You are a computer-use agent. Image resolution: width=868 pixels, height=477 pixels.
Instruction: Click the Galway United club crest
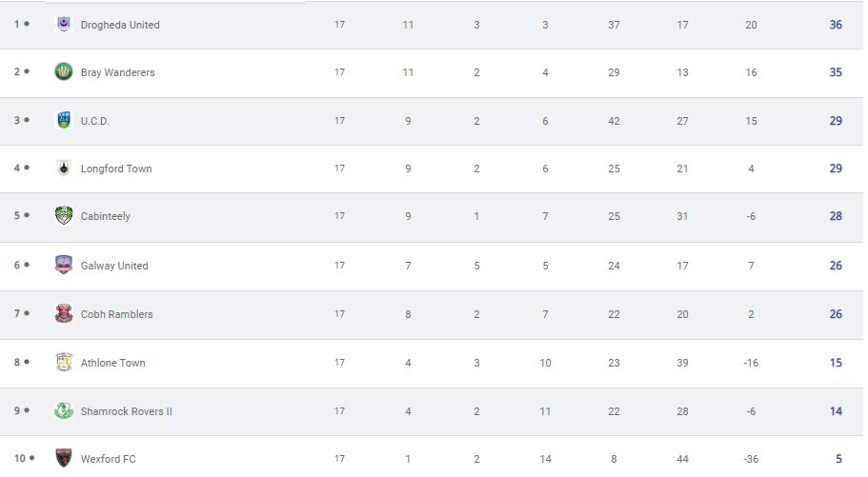pyautogui.click(x=64, y=265)
